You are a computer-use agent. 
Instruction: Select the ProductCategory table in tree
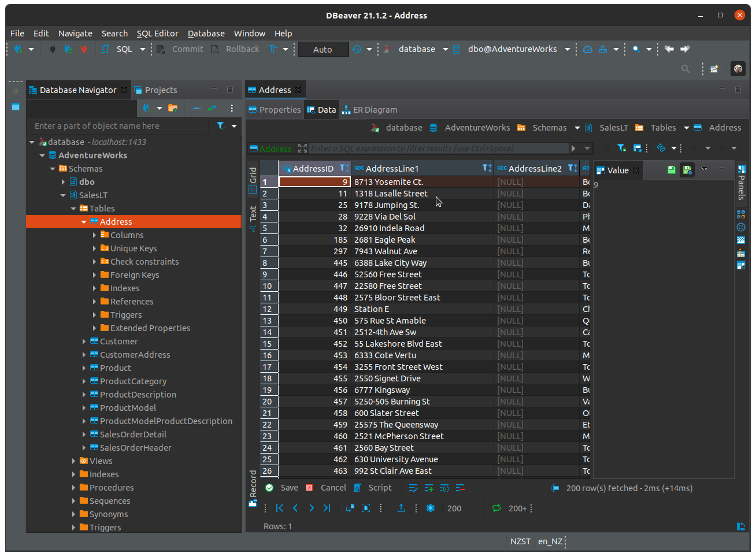(133, 381)
